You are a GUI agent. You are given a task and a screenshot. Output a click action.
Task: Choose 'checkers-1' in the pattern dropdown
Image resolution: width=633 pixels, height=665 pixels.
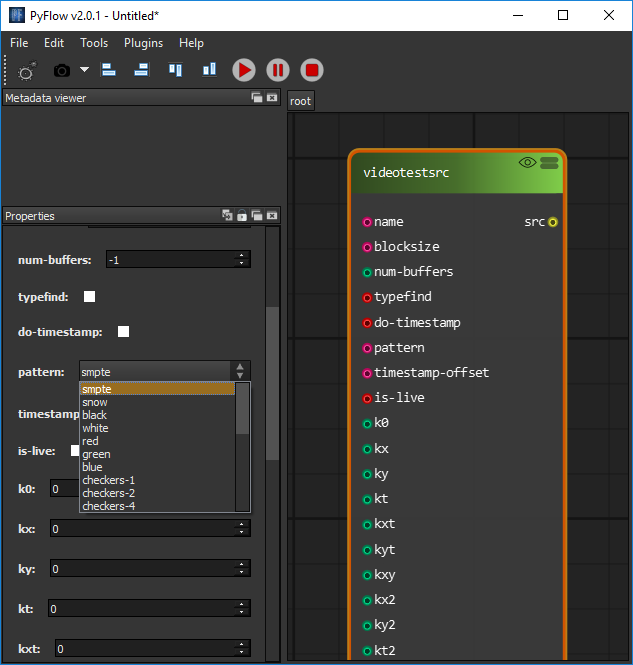tap(108, 480)
